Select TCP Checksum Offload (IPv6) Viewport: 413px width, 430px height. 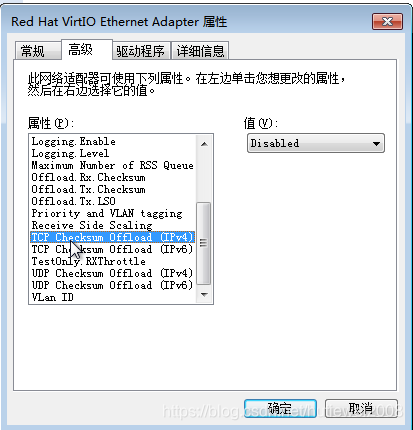113,249
